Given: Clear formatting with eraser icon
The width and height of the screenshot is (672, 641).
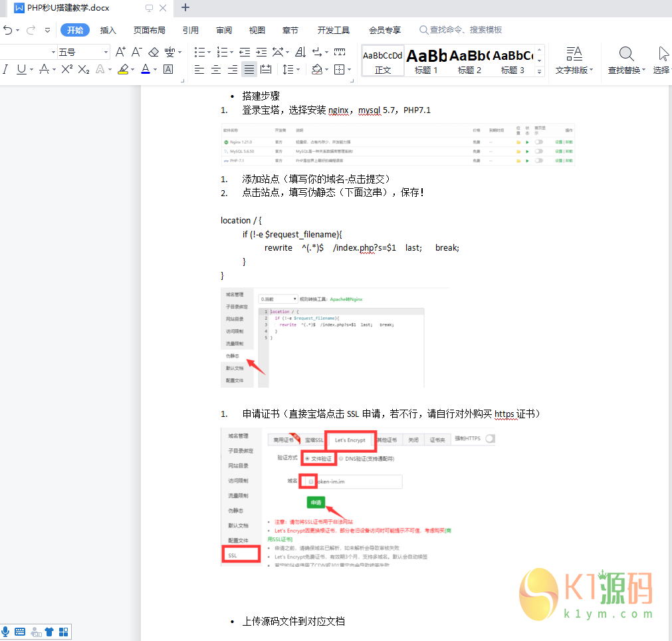Looking at the screenshot, I should coord(154,53).
